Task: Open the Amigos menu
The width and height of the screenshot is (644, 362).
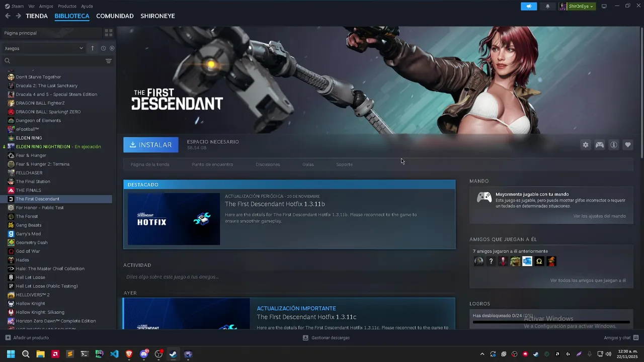Action: [x=46, y=6]
